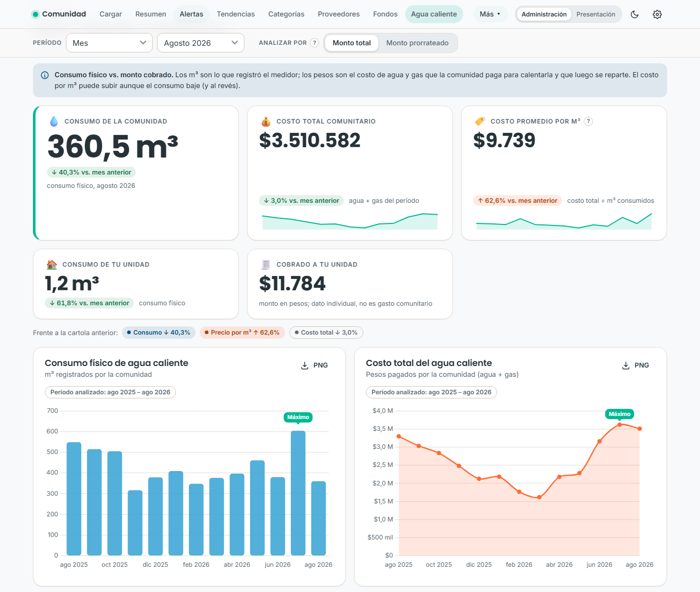Open the Más menu
The height and width of the screenshot is (592, 700).
[490, 14]
